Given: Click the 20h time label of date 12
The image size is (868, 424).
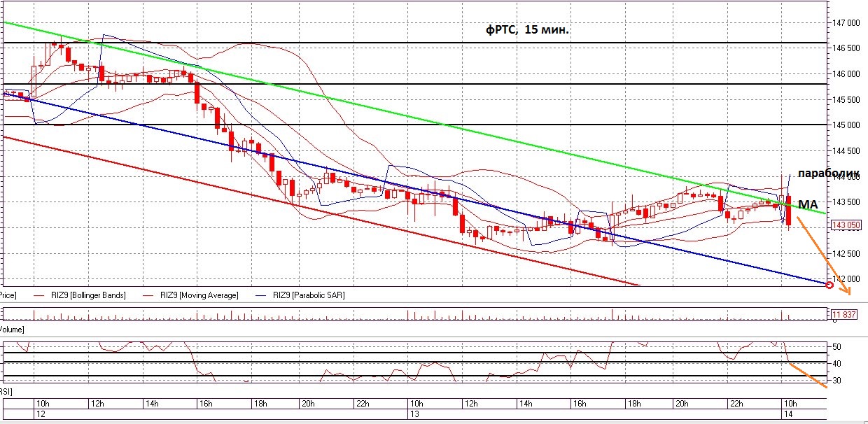Looking at the screenshot, I should pos(309,404).
